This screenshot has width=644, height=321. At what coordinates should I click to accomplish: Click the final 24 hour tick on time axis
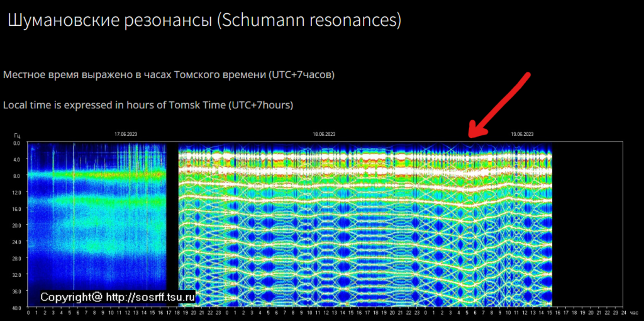[623, 312]
